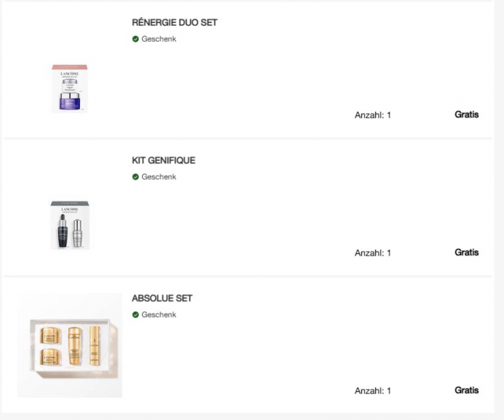504x420 pixels.
Task: Click the Geschenk label for Absolue Set
Action: tap(159, 315)
